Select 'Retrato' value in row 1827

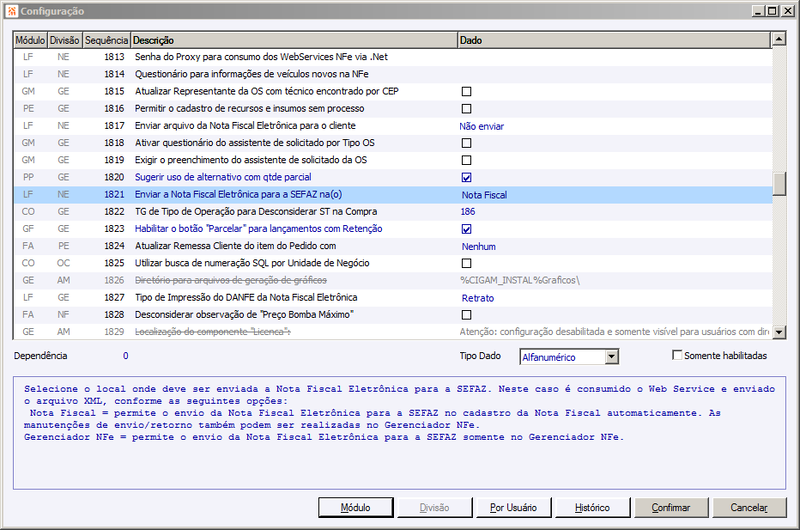click(x=478, y=298)
